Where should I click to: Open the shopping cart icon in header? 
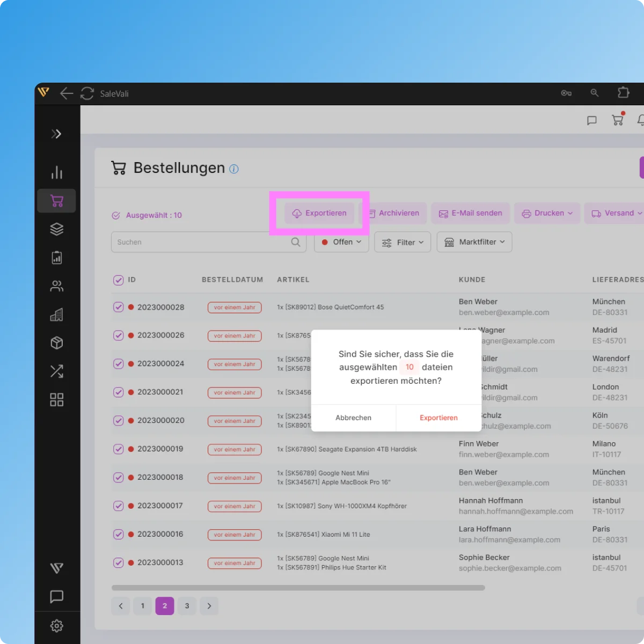tap(618, 120)
